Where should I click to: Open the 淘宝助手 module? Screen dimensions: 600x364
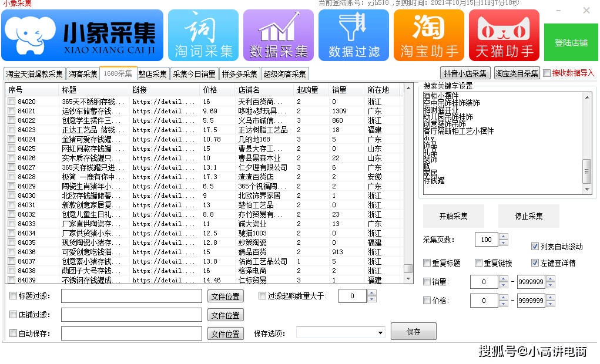(x=429, y=36)
